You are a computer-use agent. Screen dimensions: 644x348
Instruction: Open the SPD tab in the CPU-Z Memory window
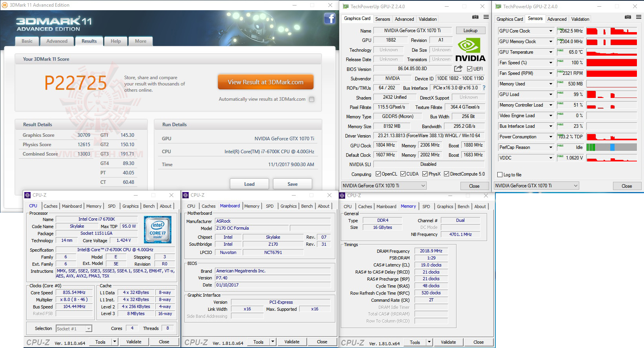click(426, 207)
